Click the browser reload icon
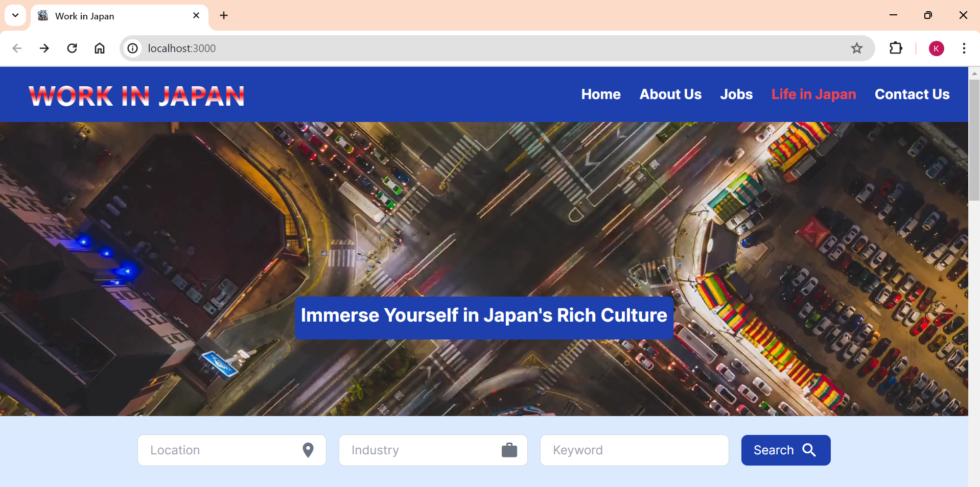 point(72,48)
